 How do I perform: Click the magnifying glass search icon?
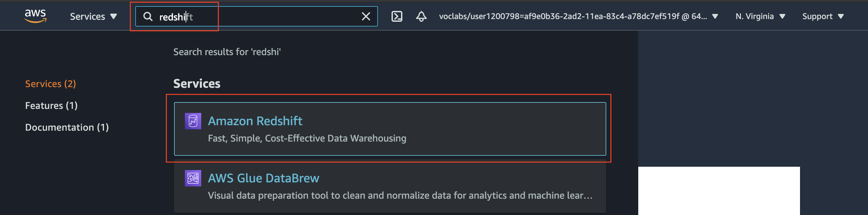pos(148,16)
